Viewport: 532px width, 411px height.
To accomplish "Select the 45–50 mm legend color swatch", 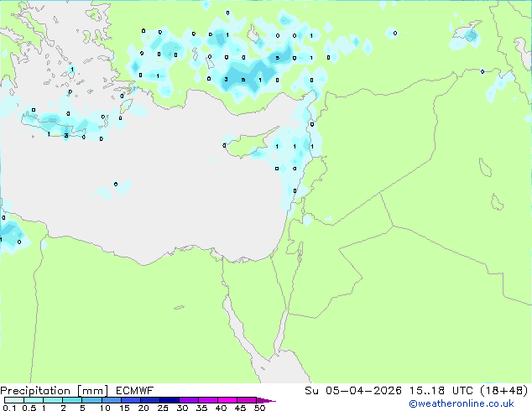I will pyautogui.click(x=247, y=400).
